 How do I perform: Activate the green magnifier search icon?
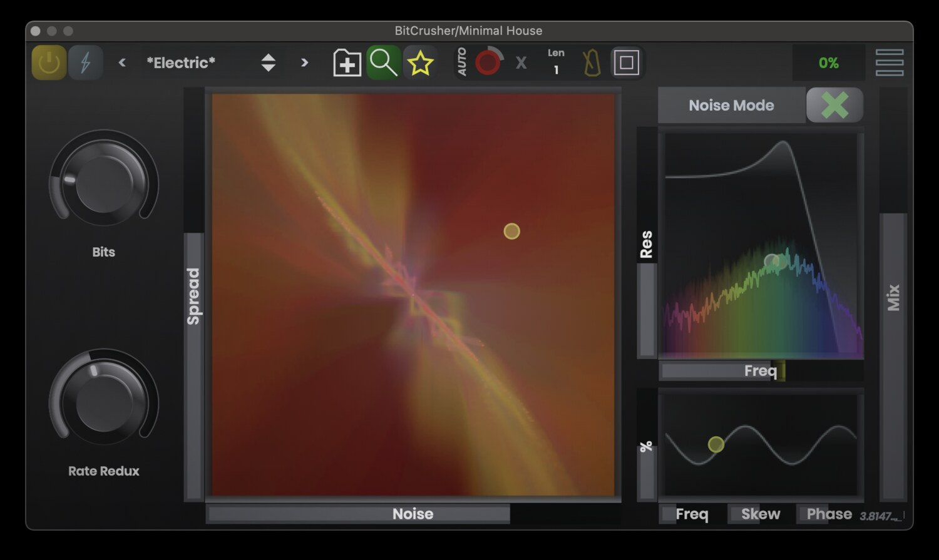(383, 63)
